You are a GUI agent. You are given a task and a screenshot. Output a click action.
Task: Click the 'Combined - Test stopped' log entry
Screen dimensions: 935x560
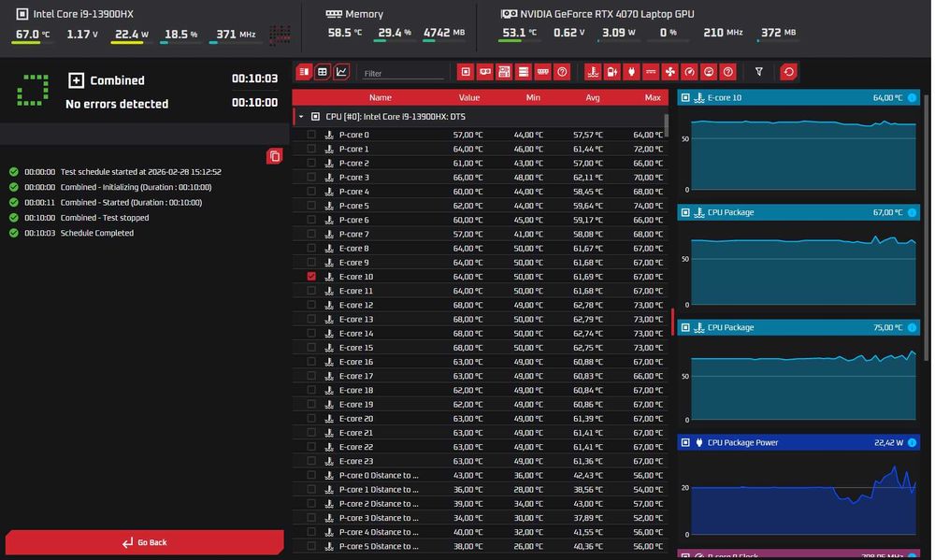tap(105, 218)
